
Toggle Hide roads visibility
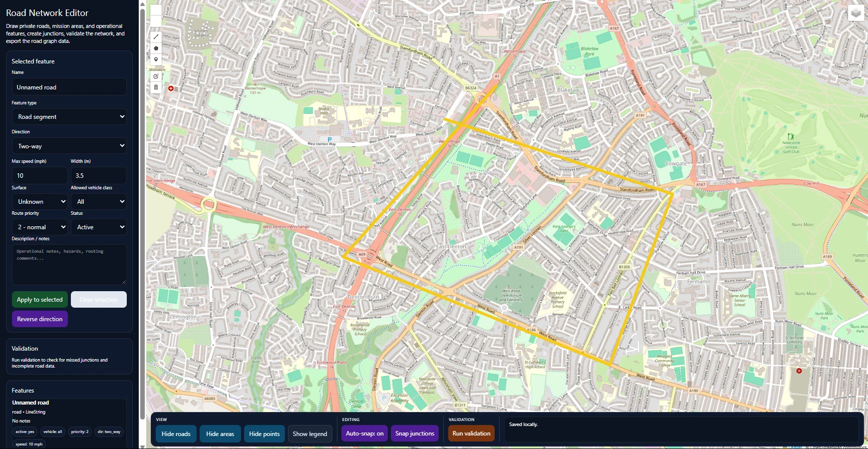[x=176, y=434]
